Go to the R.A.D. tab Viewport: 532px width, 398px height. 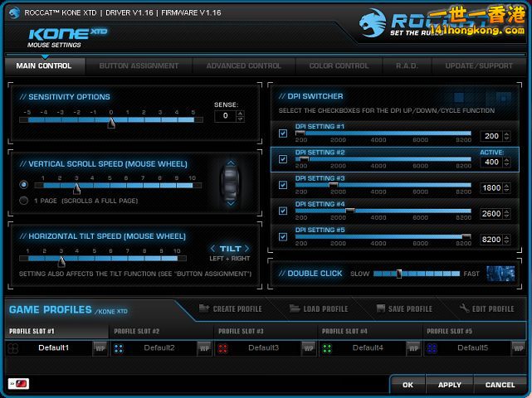tap(407, 66)
